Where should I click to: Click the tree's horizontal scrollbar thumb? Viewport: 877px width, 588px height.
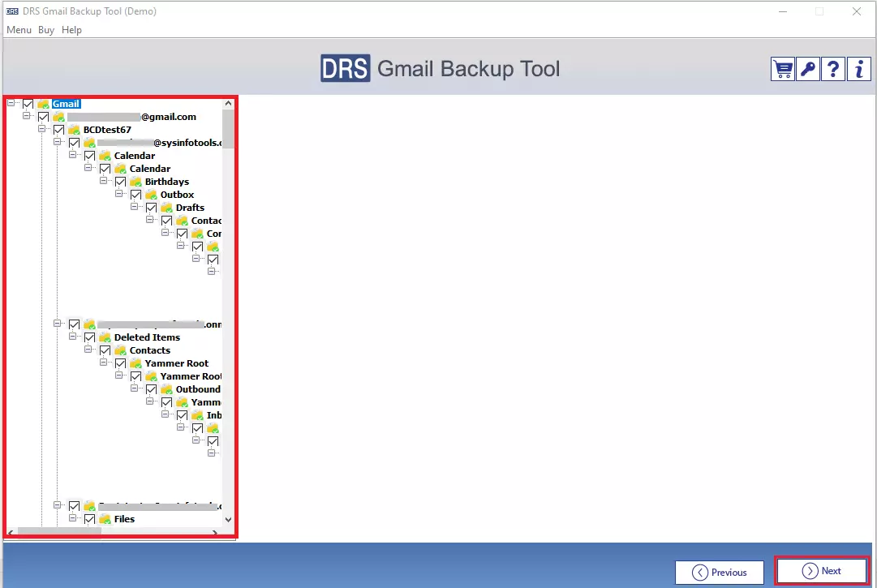click(x=59, y=532)
